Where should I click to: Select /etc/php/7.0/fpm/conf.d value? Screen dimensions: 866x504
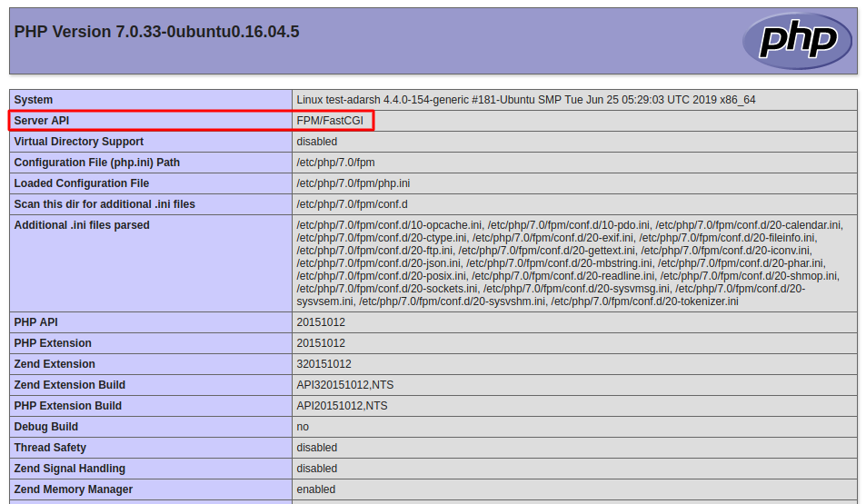(352, 205)
